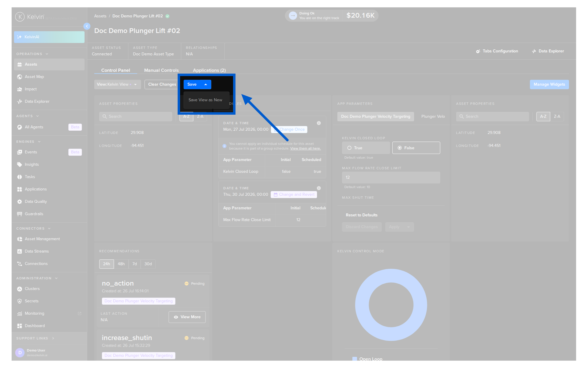Select 30d recommendations range
The width and height of the screenshot is (588, 368).
click(148, 264)
